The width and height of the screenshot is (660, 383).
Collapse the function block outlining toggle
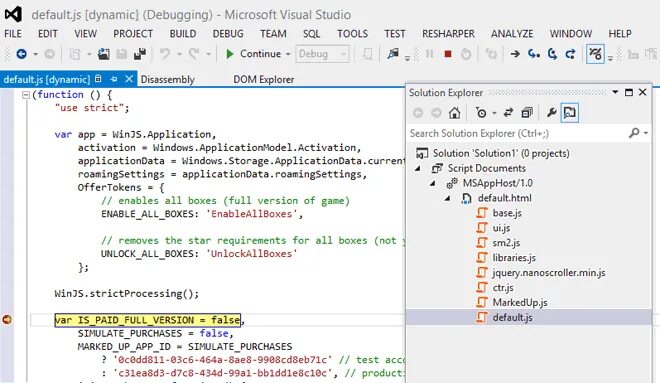25,95
